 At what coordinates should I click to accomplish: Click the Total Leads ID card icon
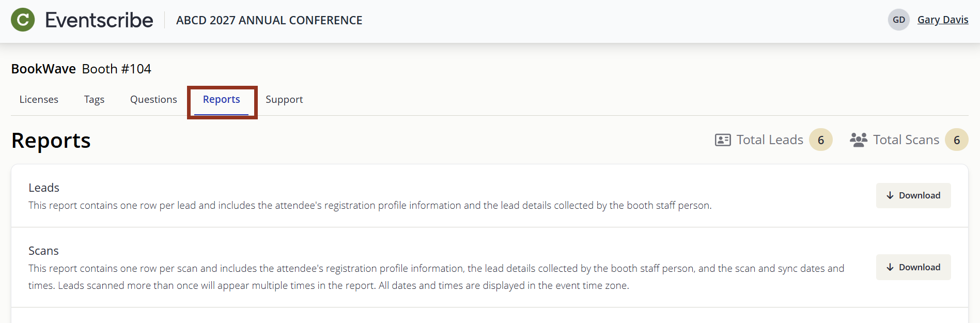point(723,139)
